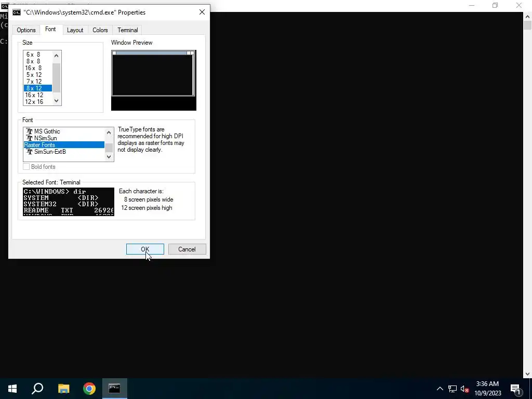Click the console window scroll-down arrow
The image size is (532, 399).
coord(527,374)
